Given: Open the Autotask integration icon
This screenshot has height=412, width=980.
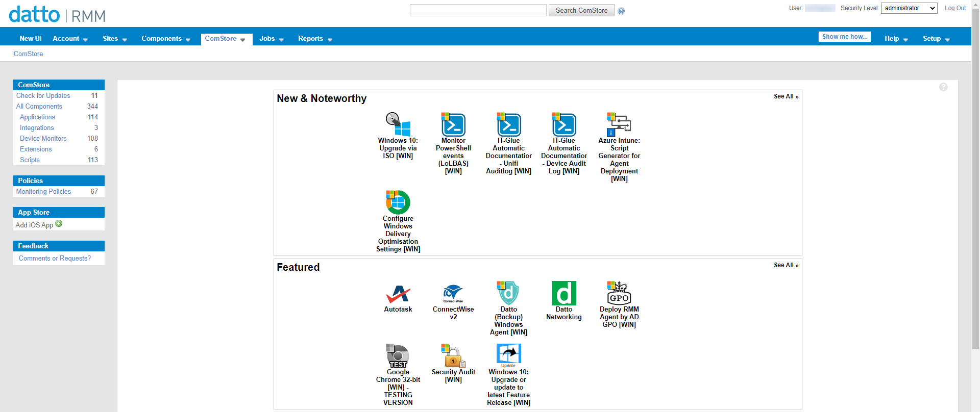Looking at the screenshot, I should point(398,293).
